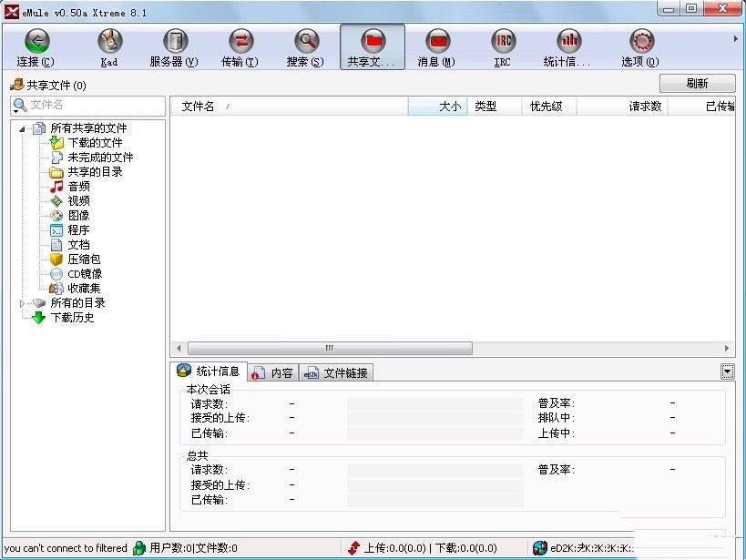Expand the 所有的目录 tree node
The width and height of the screenshot is (746, 560).
point(22,303)
